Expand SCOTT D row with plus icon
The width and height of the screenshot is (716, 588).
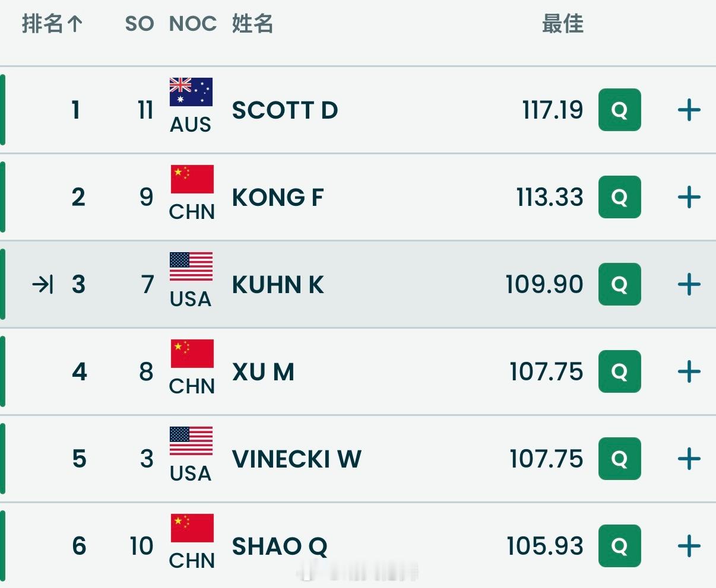pyautogui.click(x=689, y=110)
